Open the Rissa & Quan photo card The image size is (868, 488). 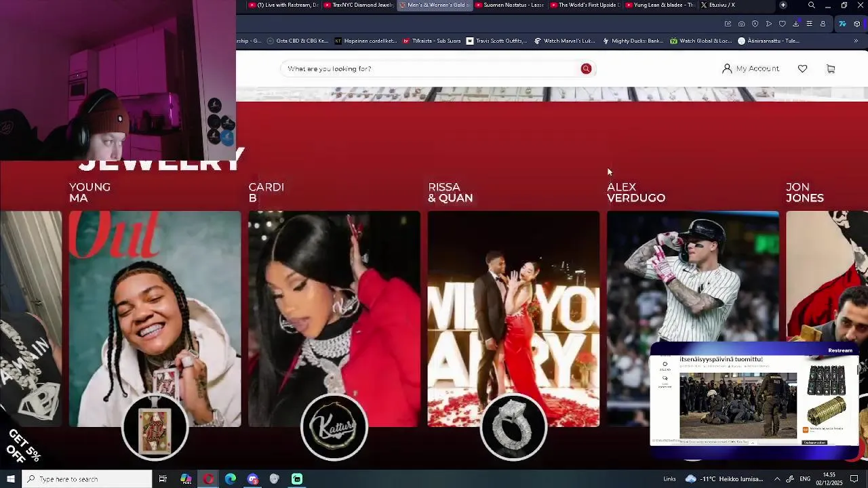click(x=513, y=319)
